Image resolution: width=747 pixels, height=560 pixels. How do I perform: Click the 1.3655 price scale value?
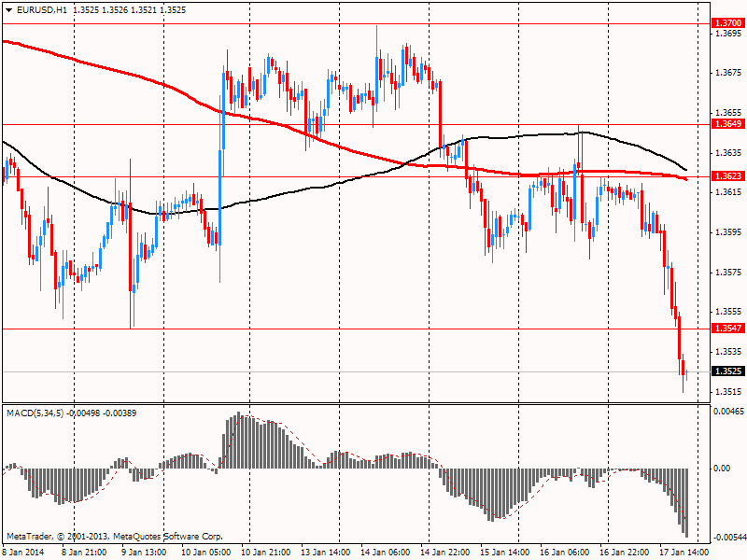pyautogui.click(x=729, y=113)
